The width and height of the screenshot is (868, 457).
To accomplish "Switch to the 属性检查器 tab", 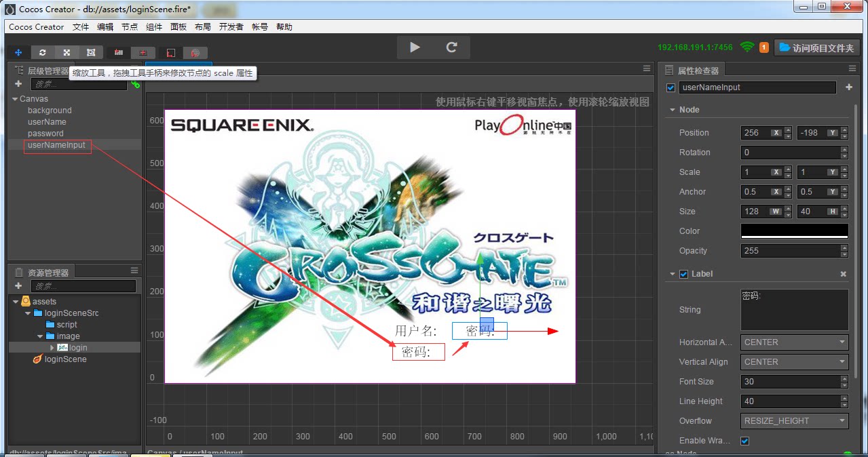I will point(692,70).
